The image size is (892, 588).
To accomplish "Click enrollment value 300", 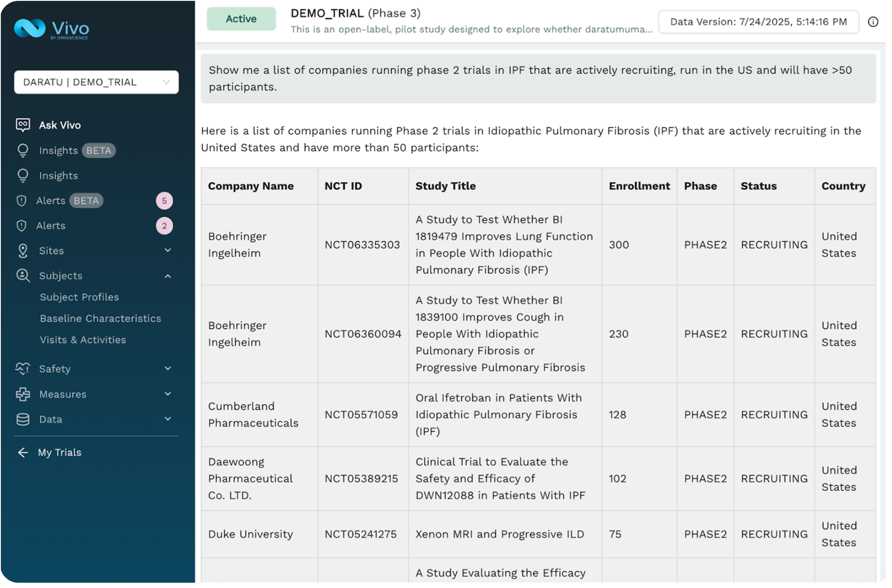I will tap(619, 245).
